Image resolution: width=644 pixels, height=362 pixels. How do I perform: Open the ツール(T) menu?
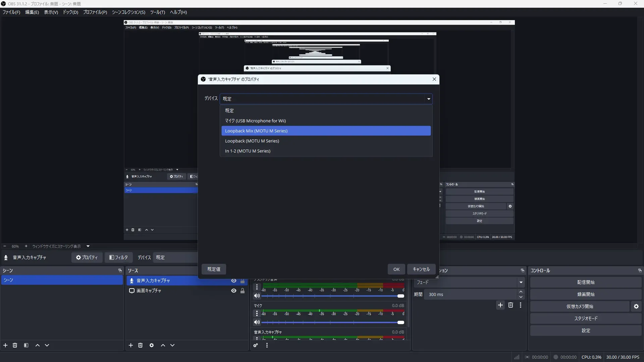pyautogui.click(x=157, y=12)
